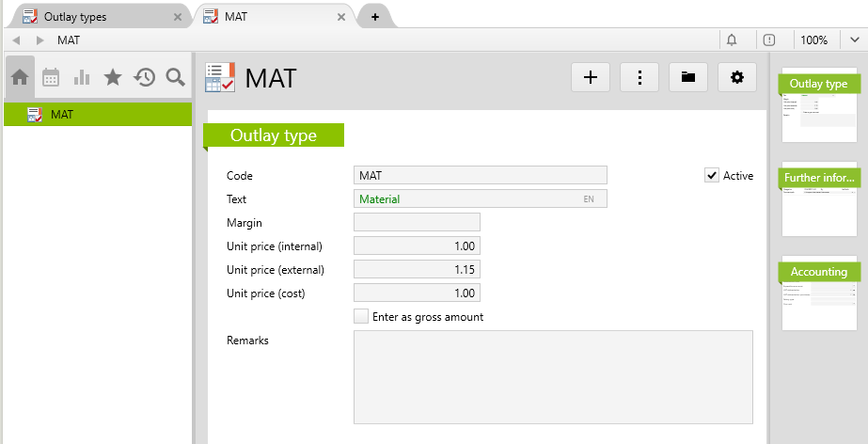Click into the Remarks text area

pos(553,376)
